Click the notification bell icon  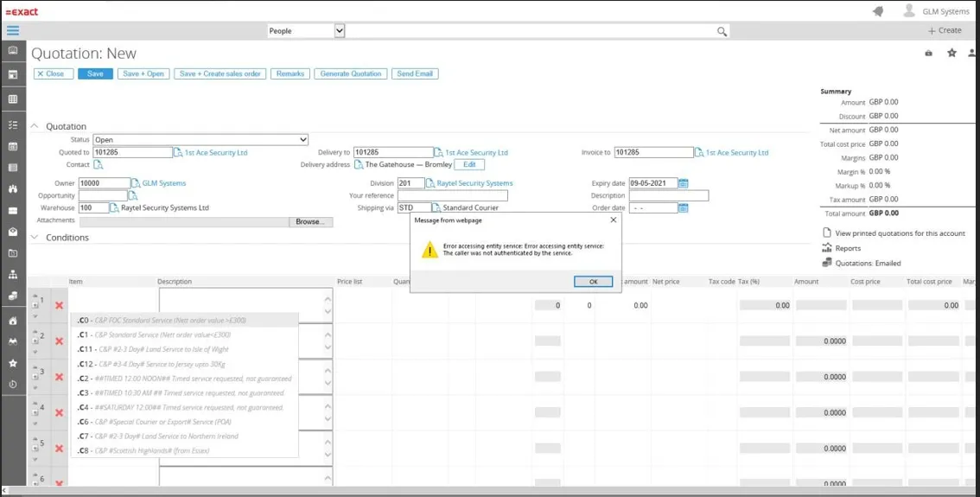[878, 11]
